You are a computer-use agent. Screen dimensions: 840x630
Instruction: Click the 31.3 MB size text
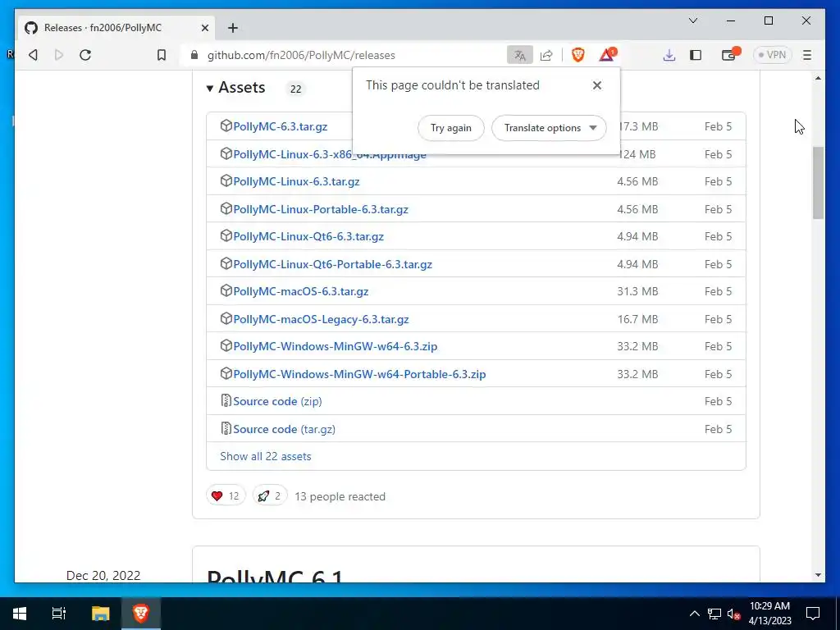pos(637,292)
